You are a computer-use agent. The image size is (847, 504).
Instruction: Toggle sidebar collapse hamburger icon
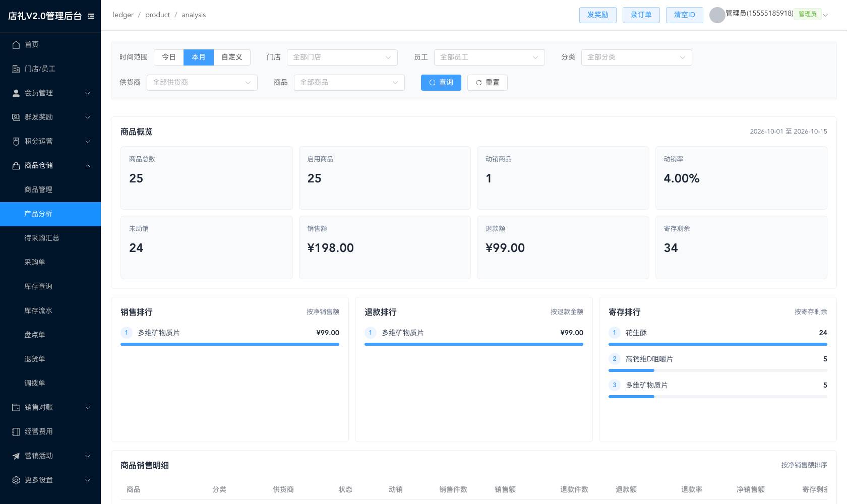coord(91,16)
